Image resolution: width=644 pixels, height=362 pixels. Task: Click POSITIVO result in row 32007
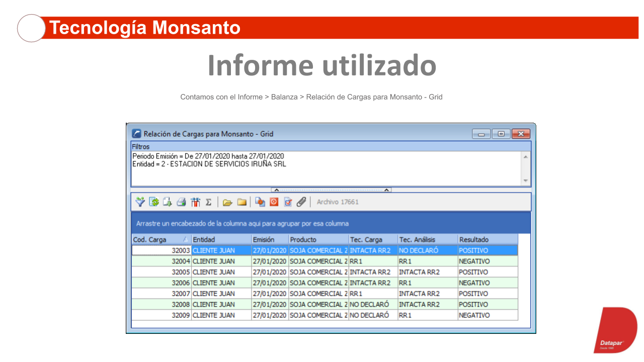488,294
